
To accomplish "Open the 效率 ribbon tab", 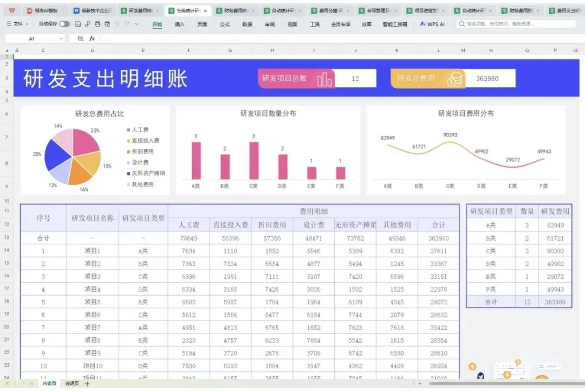I will [x=366, y=24].
